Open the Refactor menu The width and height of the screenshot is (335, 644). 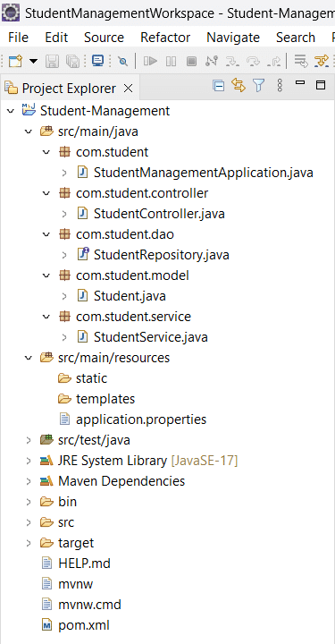(165, 38)
